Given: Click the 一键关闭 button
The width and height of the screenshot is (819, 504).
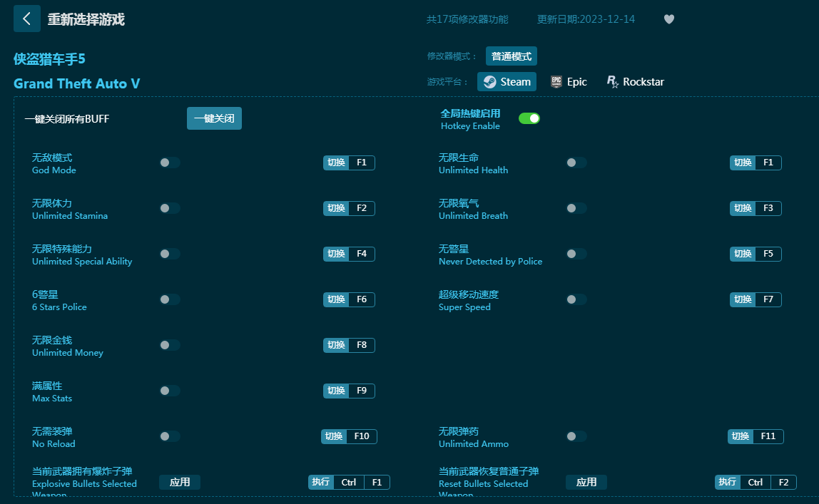Looking at the screenshot, I should [x=214, y=118].
